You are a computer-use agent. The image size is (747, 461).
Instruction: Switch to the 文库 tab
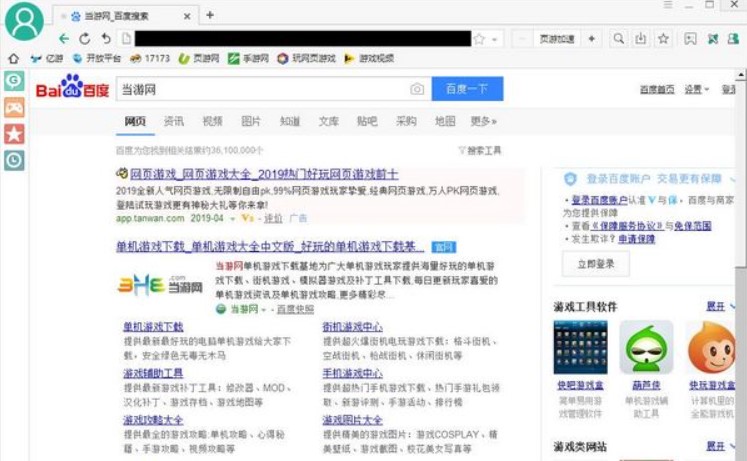[329, 121]
